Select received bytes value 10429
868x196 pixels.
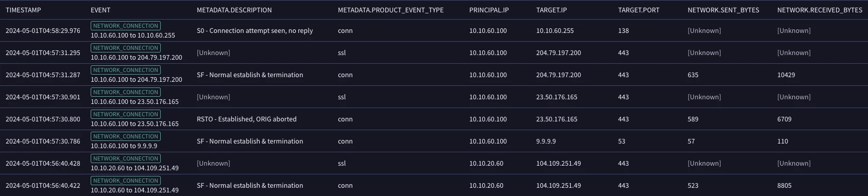[786, 75]
